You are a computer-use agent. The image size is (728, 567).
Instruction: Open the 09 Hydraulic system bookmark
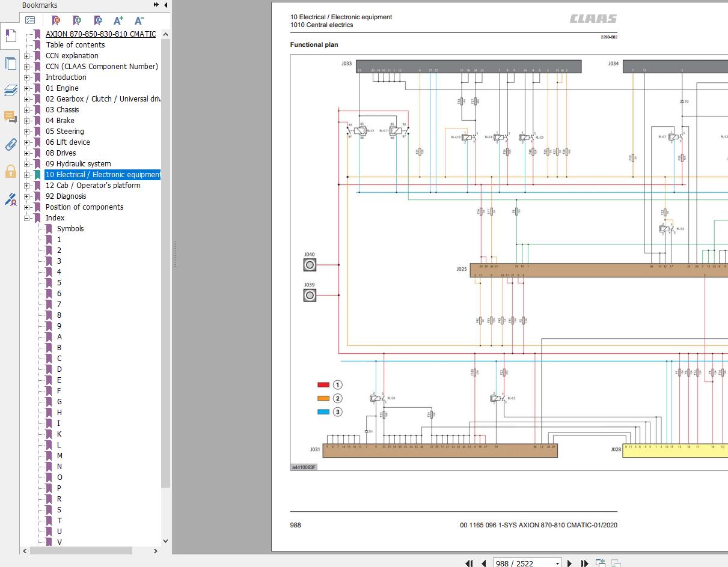pyautogui.click(x=78, y=164)
